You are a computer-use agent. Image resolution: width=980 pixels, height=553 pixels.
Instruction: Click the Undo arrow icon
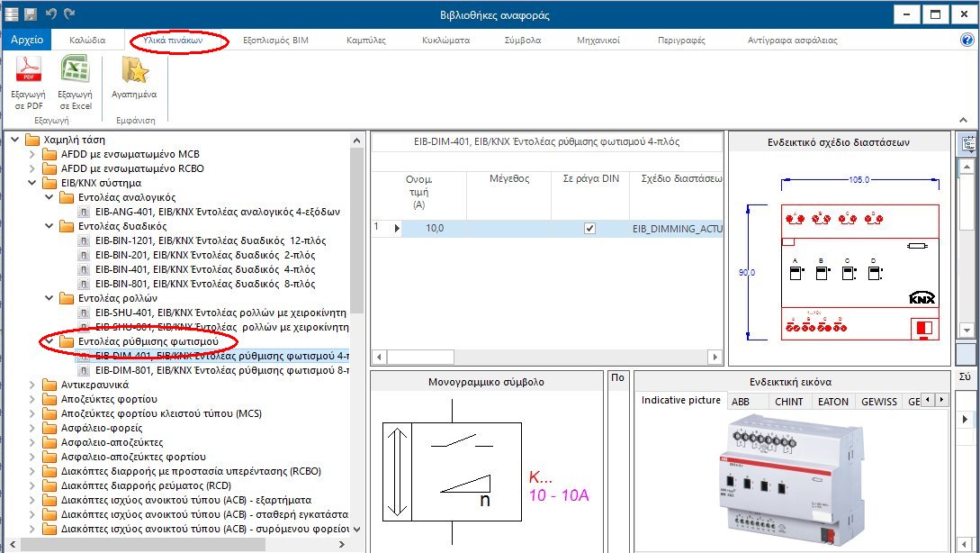pos(50,14)
